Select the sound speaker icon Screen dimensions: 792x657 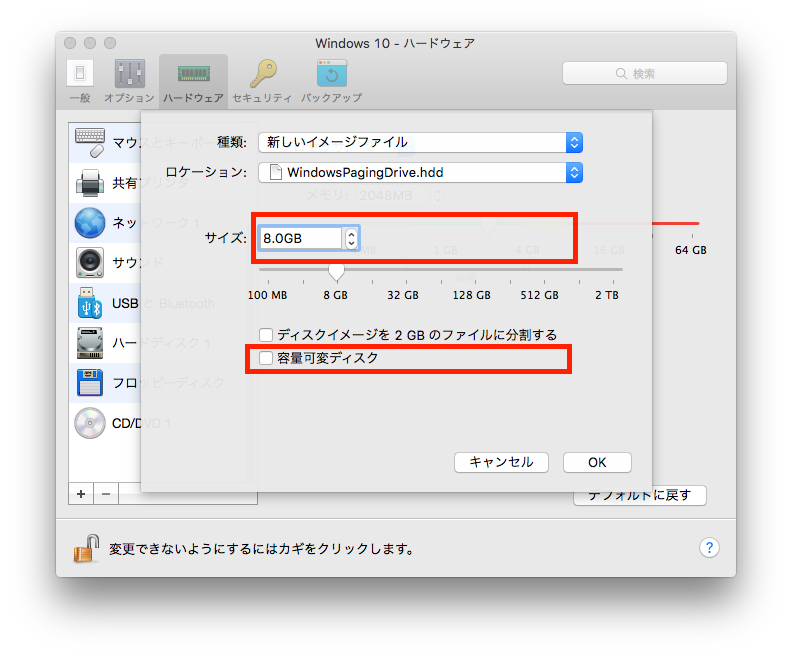coord(90,263)
